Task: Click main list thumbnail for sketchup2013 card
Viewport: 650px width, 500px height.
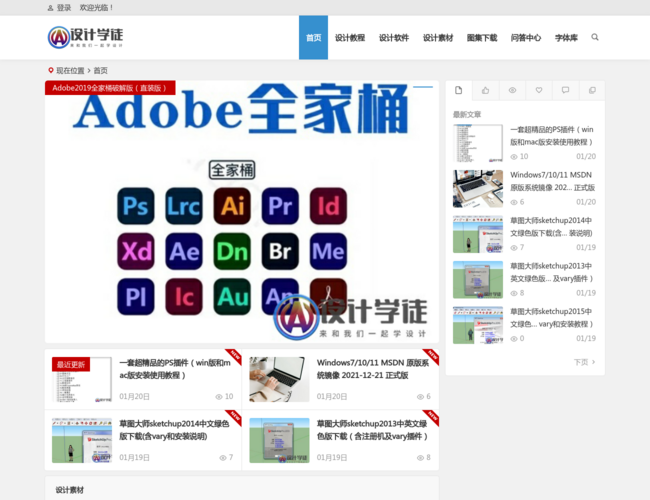Action: click(x=279, y=440)
